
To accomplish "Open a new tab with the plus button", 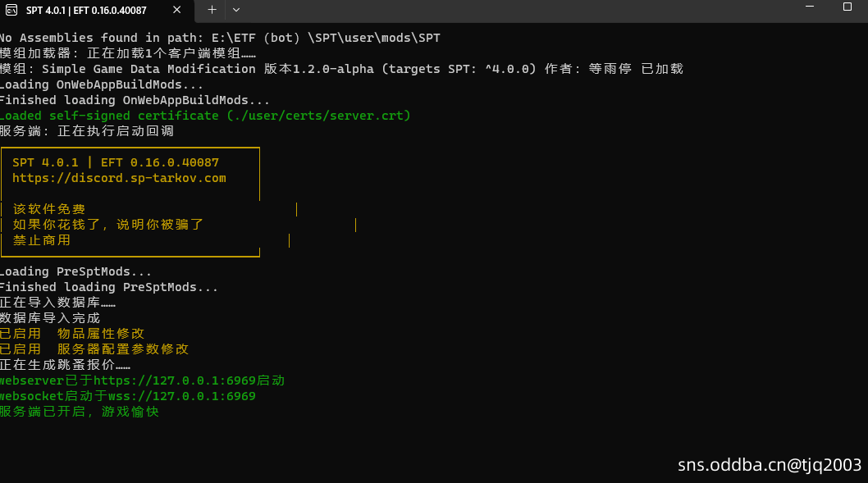I will pyautogui.click(x=212, y=10).
